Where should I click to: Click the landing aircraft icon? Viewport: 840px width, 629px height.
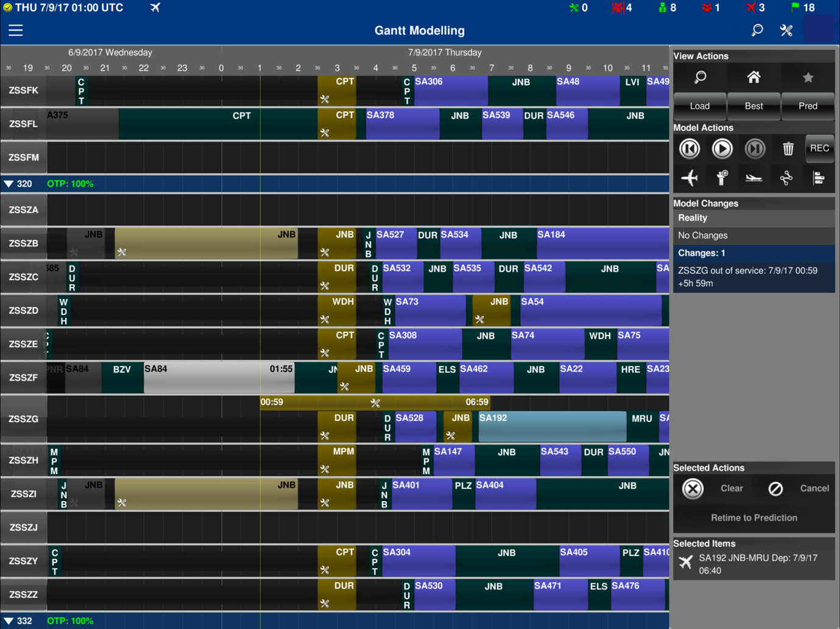[754, 178]
